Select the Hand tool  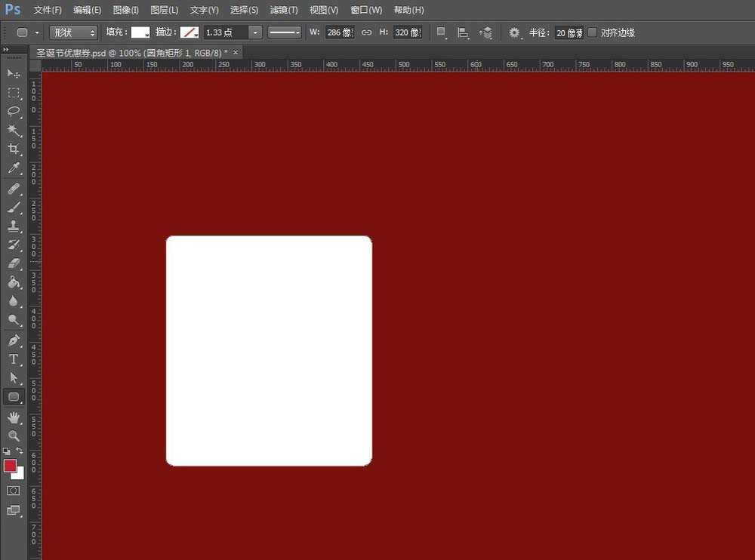click(x=14, y=417)
